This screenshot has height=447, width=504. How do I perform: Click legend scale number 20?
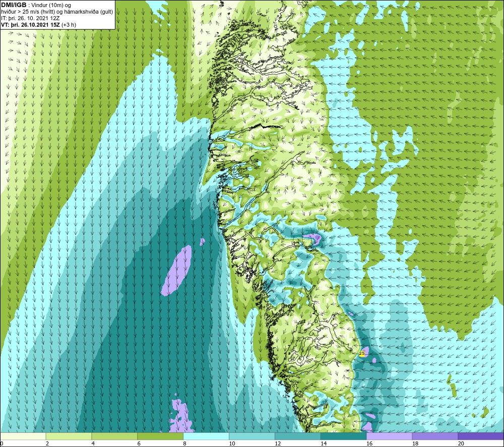461,443
